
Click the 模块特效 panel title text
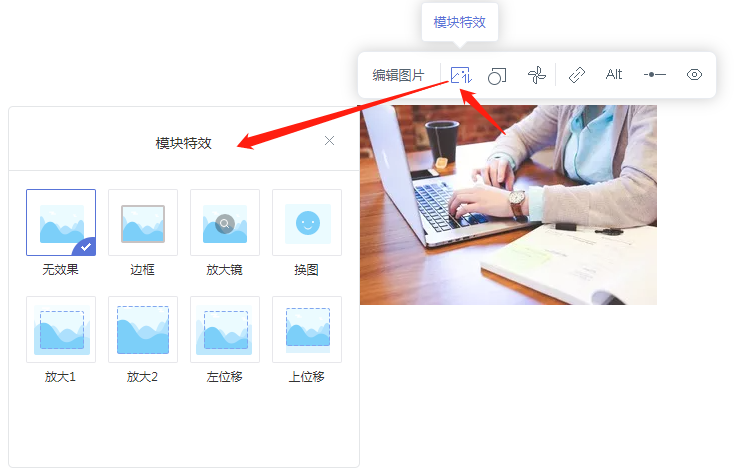[x=183, y=143]
